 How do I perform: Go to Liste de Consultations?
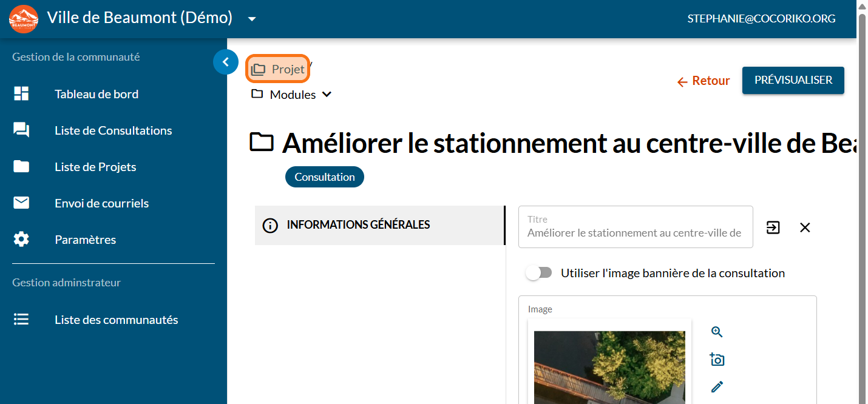point(113,130)
